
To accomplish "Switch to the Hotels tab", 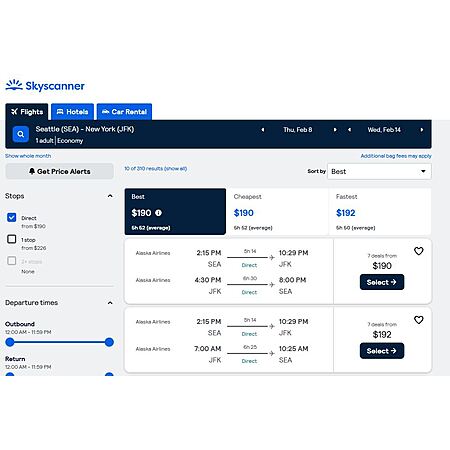I will click(x=72, y=112).
